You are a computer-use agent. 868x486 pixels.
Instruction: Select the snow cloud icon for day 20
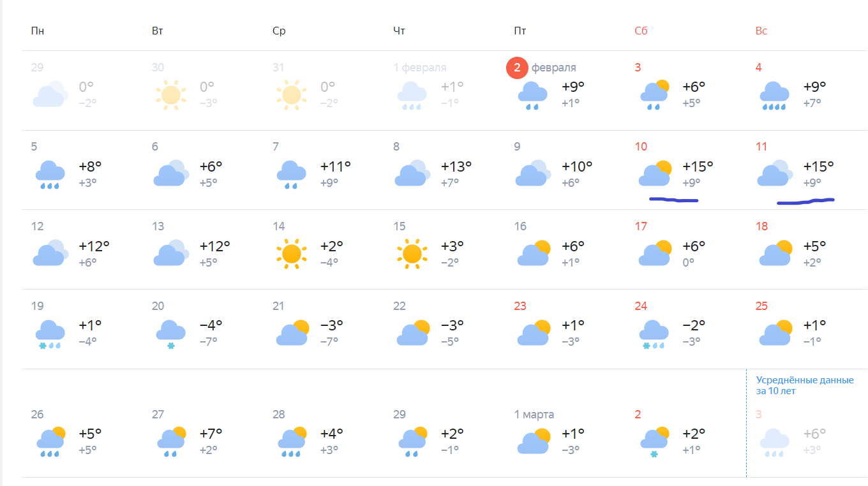(170, 334)
